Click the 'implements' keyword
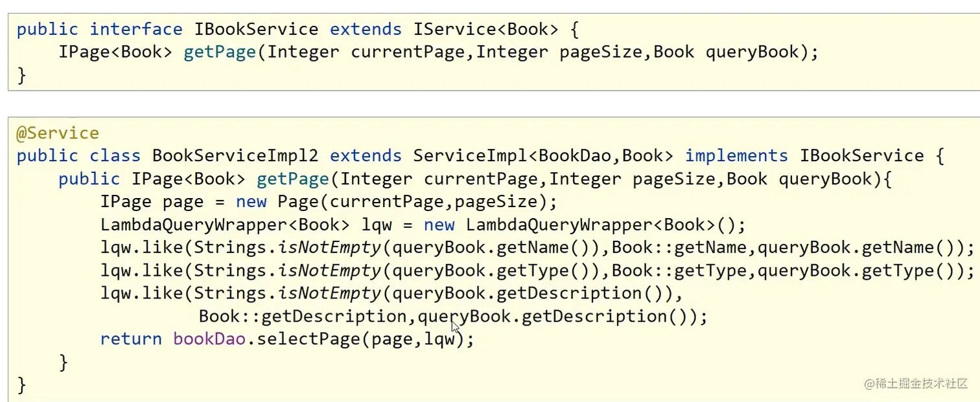 tap(737, 156)
